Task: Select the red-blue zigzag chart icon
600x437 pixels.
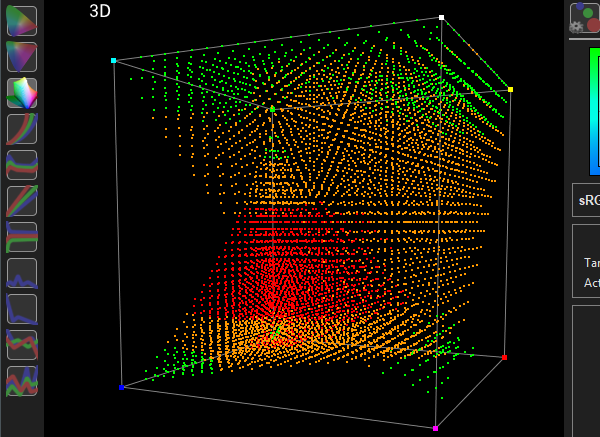Action: [22, 345]
